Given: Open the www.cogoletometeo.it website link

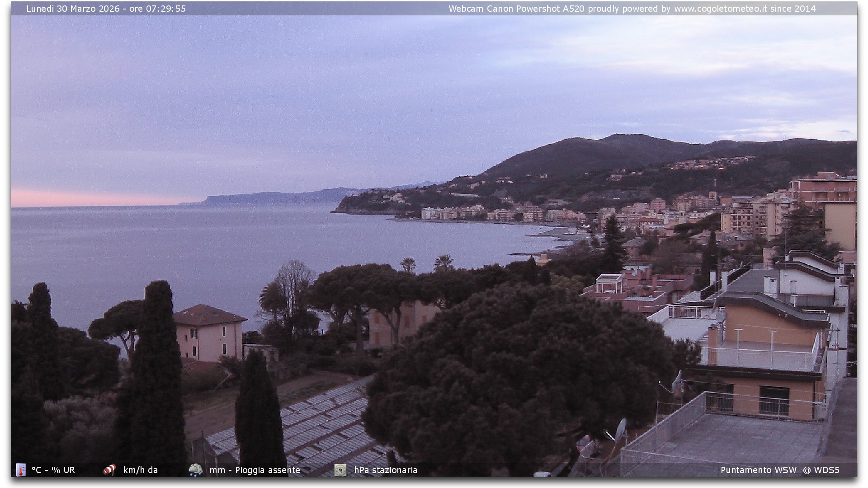Looking at the screenshot, I should tap(720, 9).
